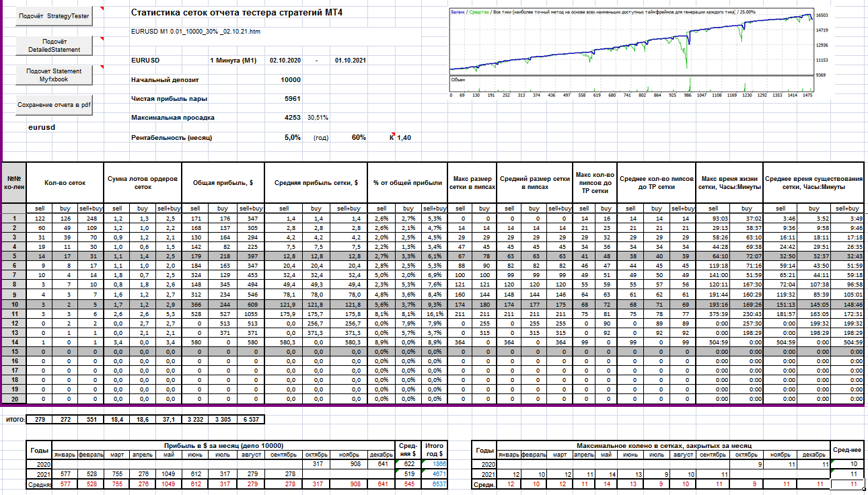Click the 2020 November profit 908

[x=350, y=464]
